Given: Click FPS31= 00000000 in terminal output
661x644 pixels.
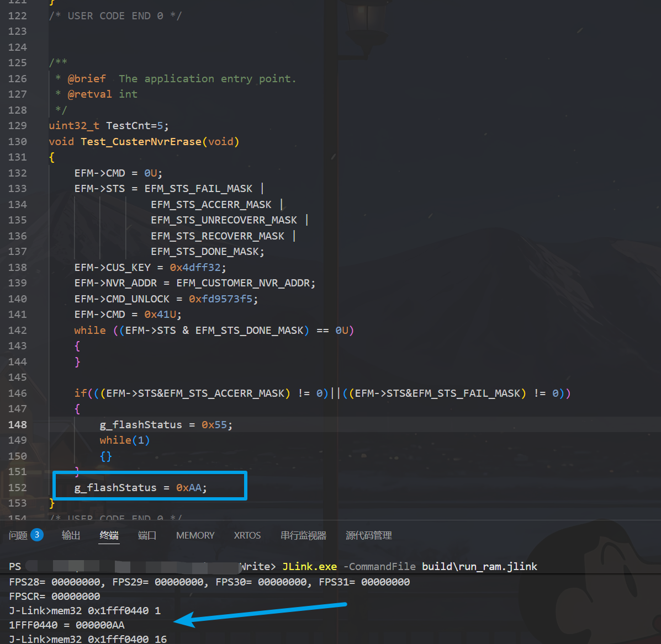Looking at the screenshot, I should [364, 582].
